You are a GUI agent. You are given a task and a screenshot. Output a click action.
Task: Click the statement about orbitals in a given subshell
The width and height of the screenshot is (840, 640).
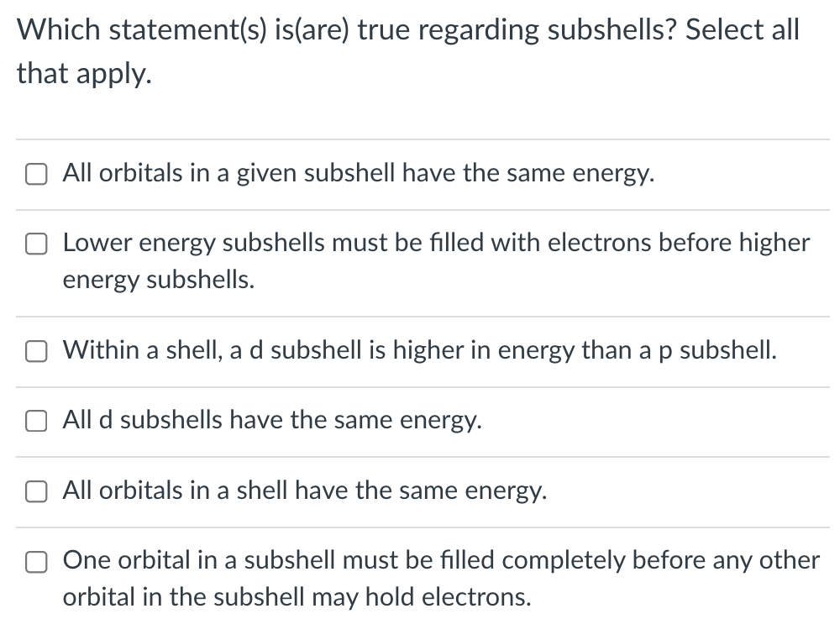[358, 173]
